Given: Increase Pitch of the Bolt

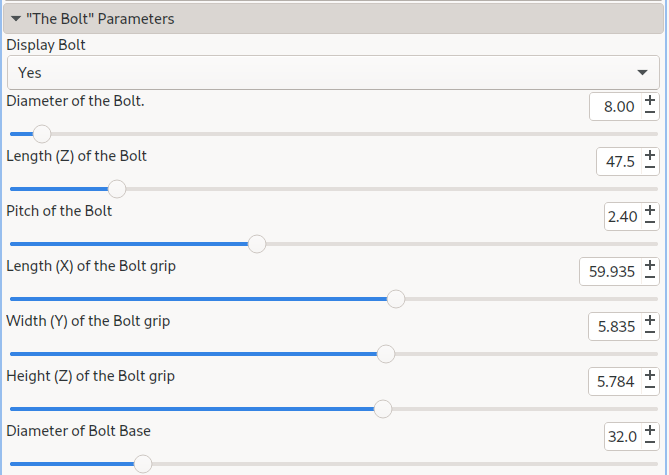Looking at the screenshot, I should pos(650,210).
